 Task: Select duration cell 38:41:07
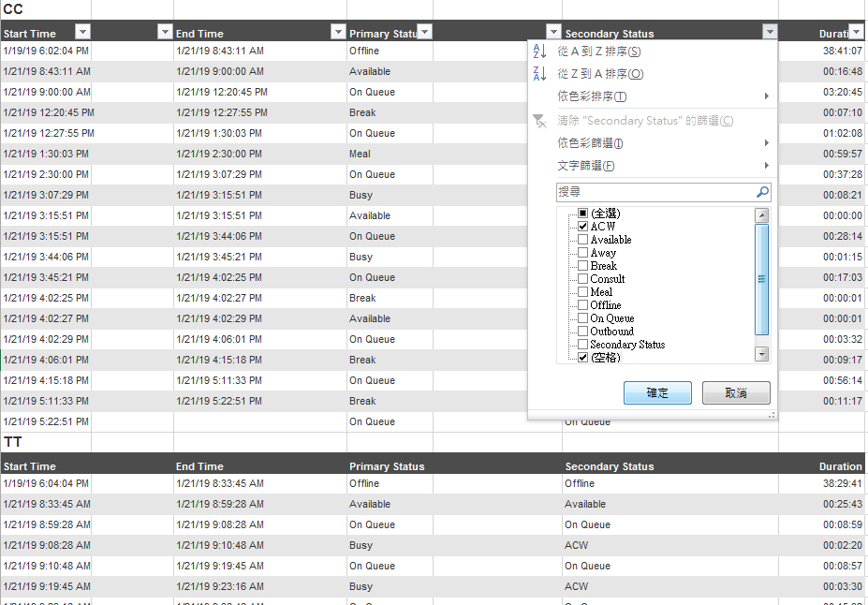(822, 51)
